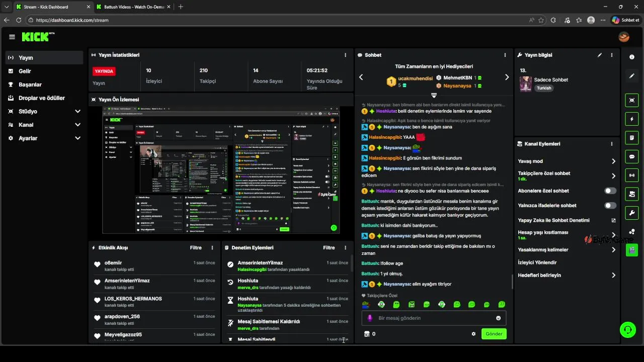
Task: Click o6emiir in Etkinlik Akışı
Action: click(x=113, y=263)
